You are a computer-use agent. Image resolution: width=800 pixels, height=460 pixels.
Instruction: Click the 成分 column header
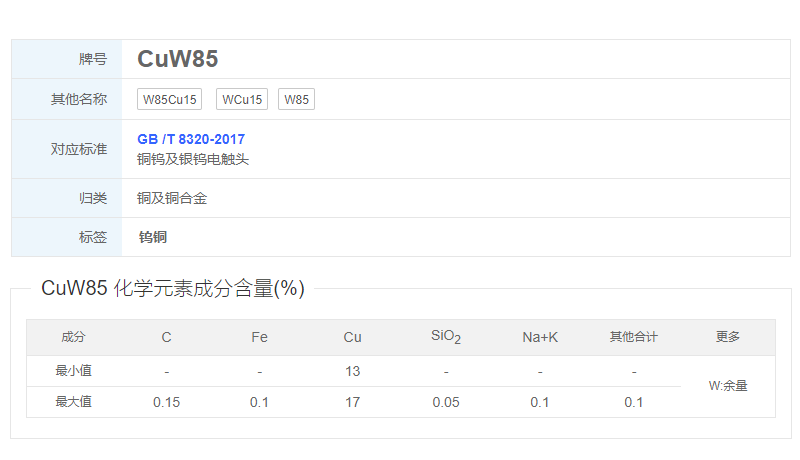73,337
